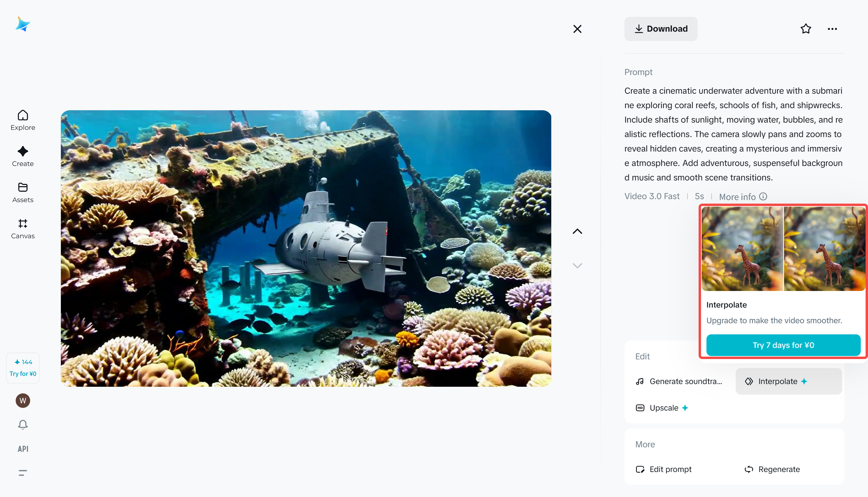Image resolution: width=868 pixels, height=497 pixels.
Task: Navigate to the next video with the down chevron
Action: [x=577, y=265]
